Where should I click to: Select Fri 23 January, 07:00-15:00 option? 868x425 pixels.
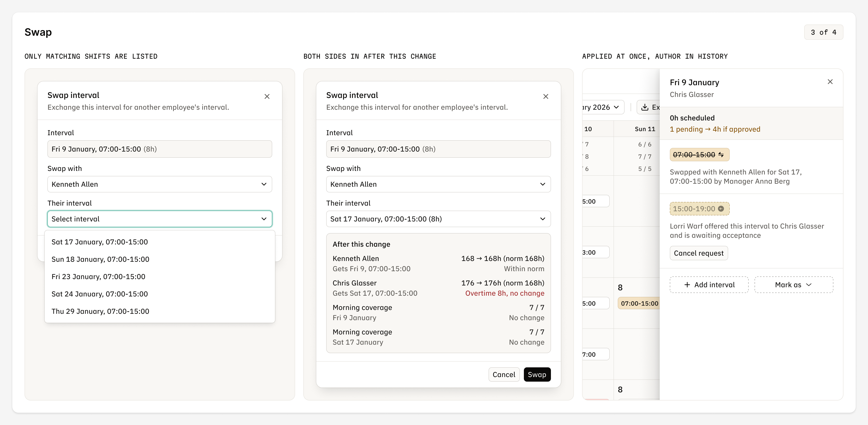tap(160, 277)
